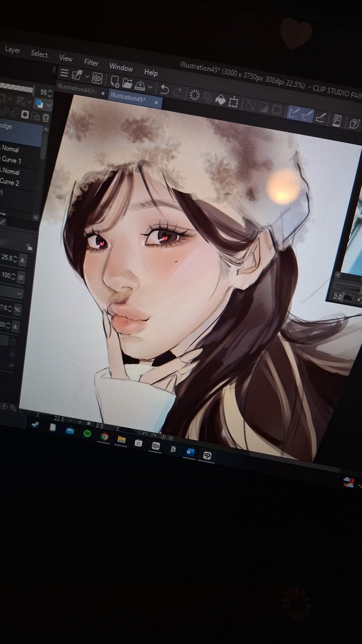Click the Invert Selected Area icon
Screen dimensions: 362x644
point(263,107)
